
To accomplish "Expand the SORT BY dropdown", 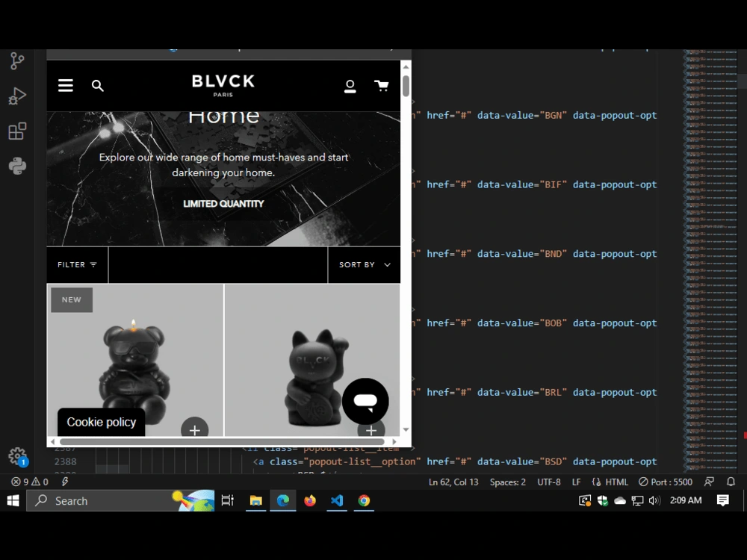I will [x=365, y=265].
